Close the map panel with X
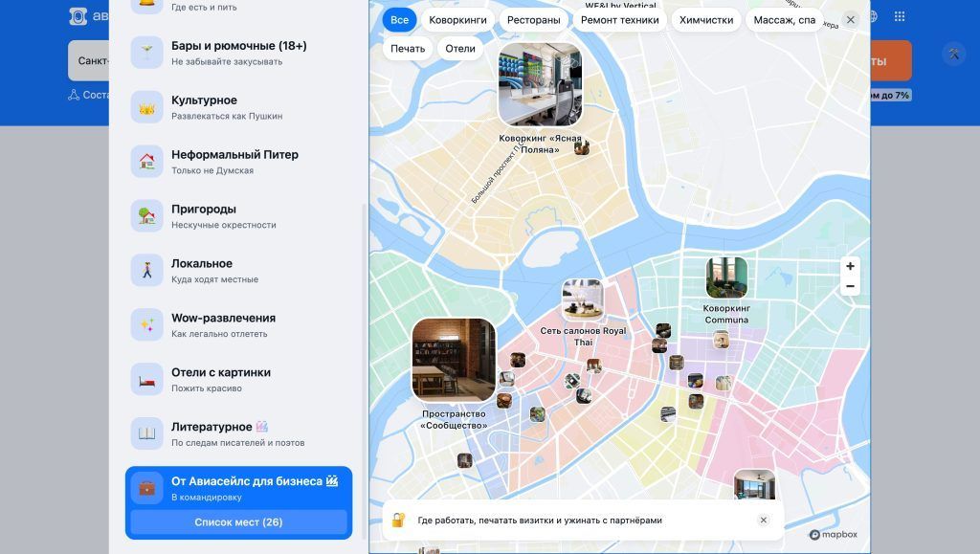This screenshot has width=980, height=554. click(851, 20)
